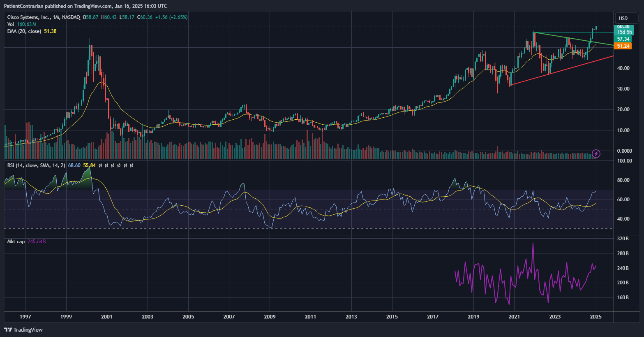The image size is (644, 337).
Task: Click the volume value 160.63M
Action: 27,24
